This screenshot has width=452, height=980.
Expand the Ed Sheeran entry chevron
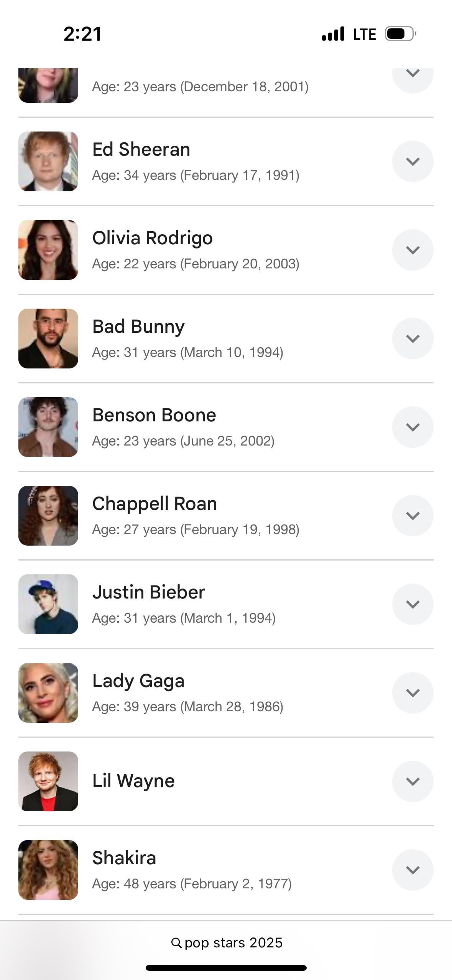pyautogui.click(x=413, y=161)
